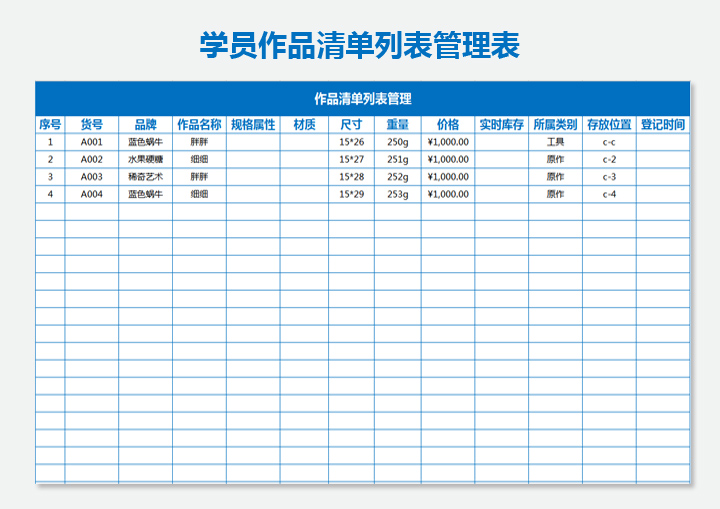Click the 材质 column header

point(304,124)
